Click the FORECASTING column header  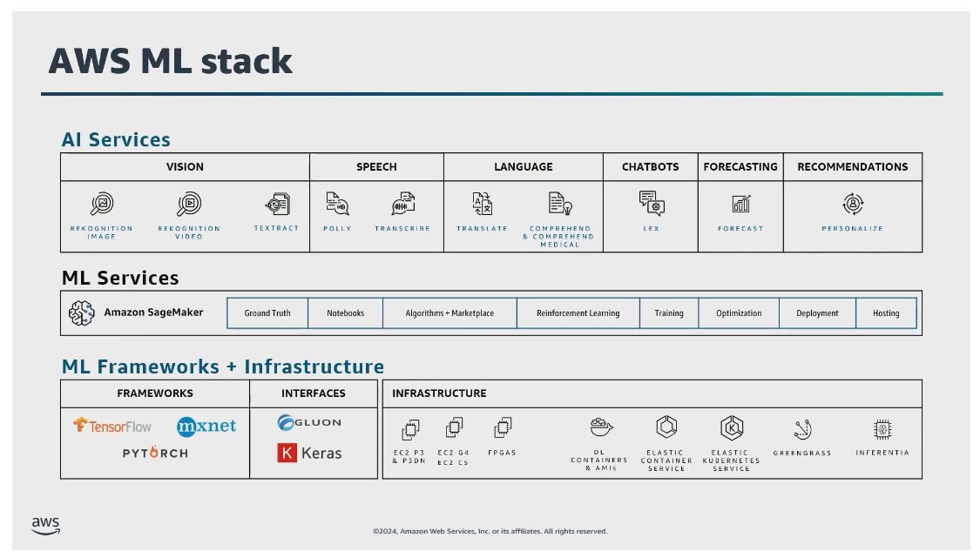[740, 167]
